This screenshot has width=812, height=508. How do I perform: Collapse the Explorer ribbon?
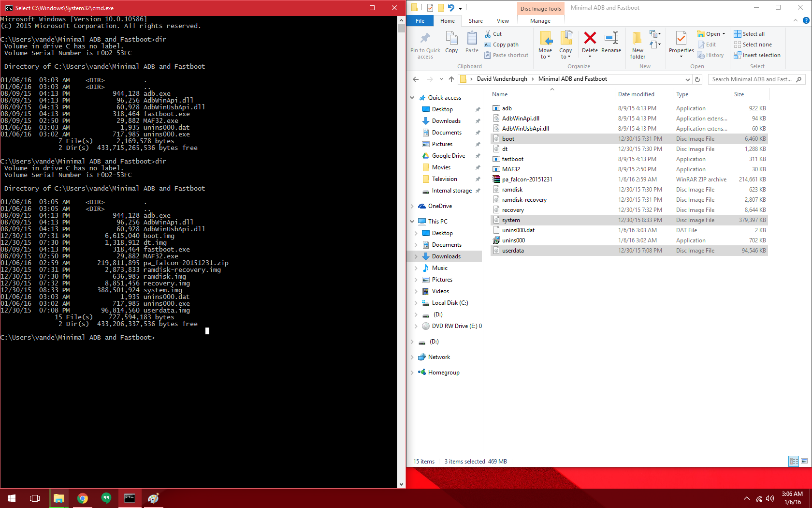pyautogui.click(x=796, y=20)
